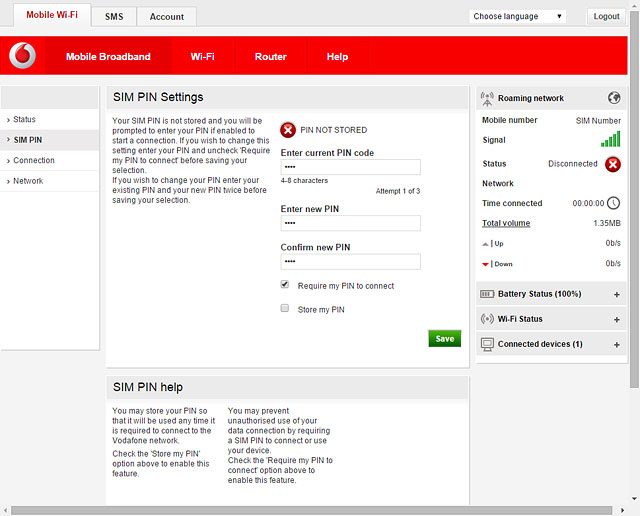Expand the Connected devices section

(616, 344)
